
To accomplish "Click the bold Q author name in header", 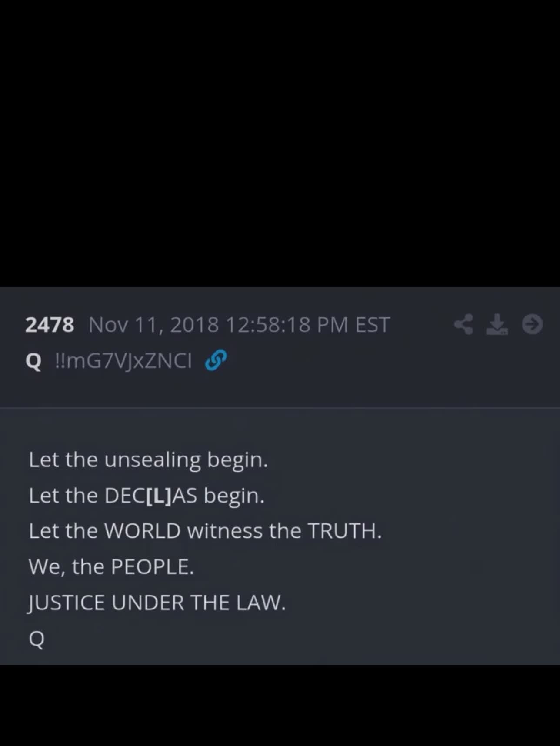I will tap(33, 361).
